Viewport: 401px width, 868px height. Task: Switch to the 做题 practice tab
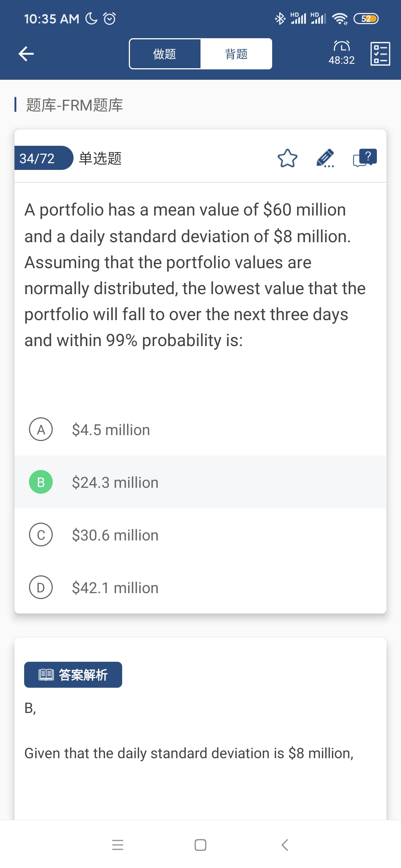pyautogui.click(x=165, y=54)
